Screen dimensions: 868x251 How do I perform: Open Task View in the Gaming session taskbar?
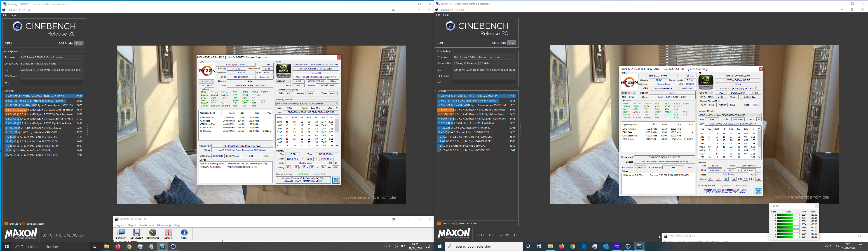click(x=95, y=247)
